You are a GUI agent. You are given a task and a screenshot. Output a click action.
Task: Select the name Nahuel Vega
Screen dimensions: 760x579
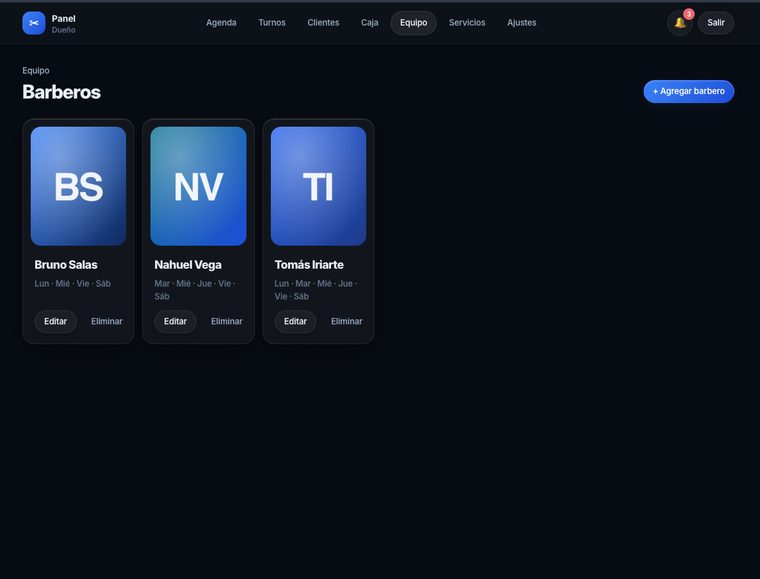(x=188, y=265)
